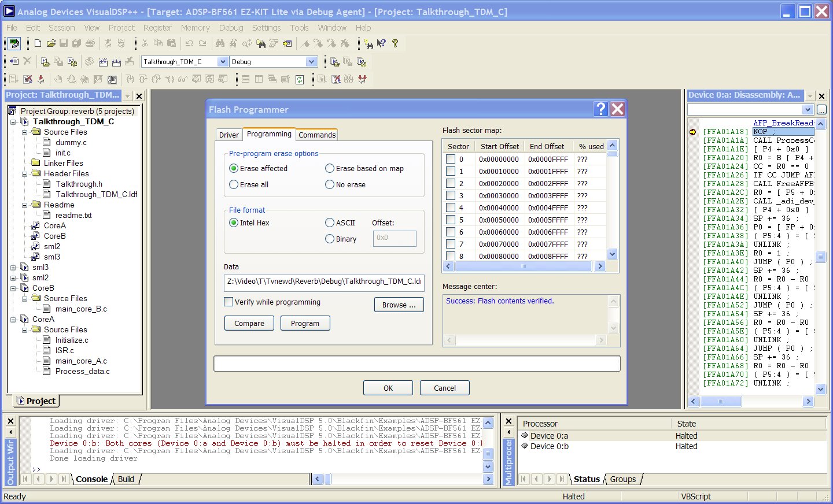Click the Groups tab in Multiprocessor panel
The width and height of the screenshot is (833, 504).
pyautogui.click(x=622, y=479)
